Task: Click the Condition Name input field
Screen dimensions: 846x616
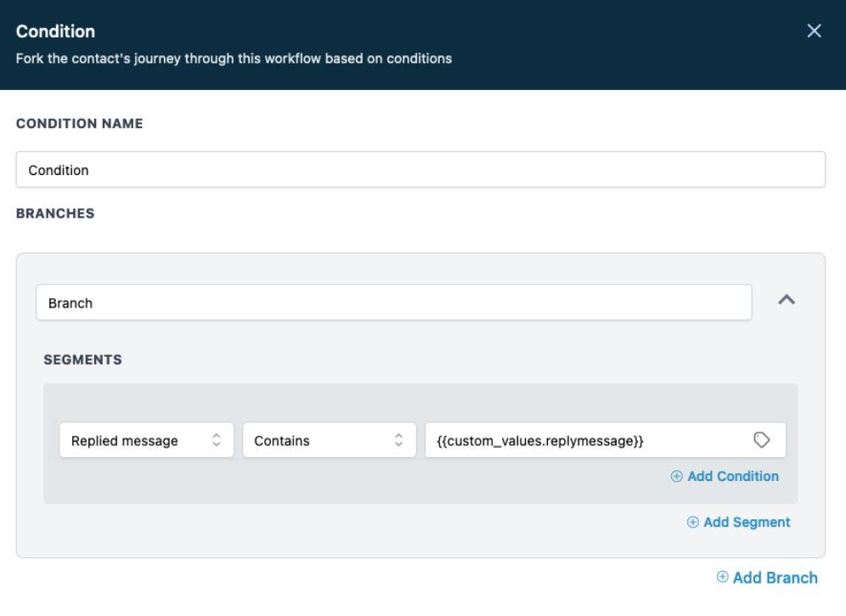Action: [420, 170]
